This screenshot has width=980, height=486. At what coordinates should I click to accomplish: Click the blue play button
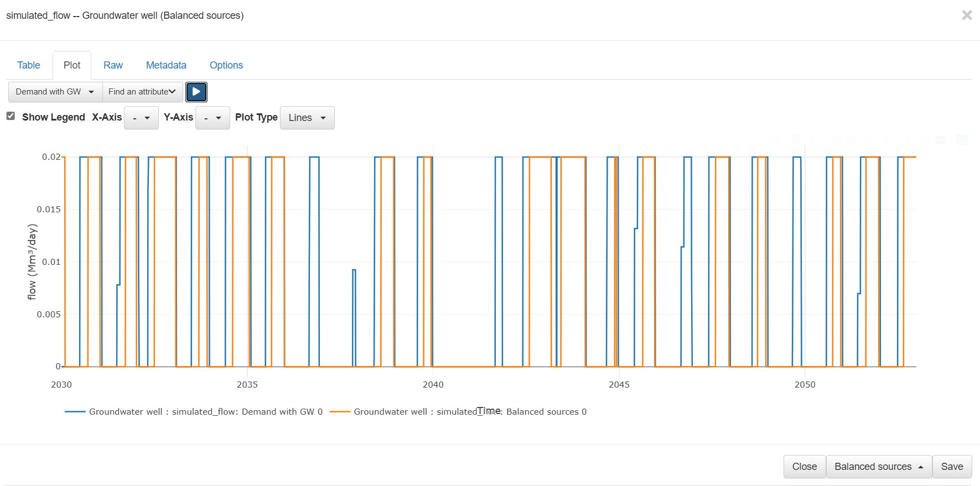[x=196, y=92]
